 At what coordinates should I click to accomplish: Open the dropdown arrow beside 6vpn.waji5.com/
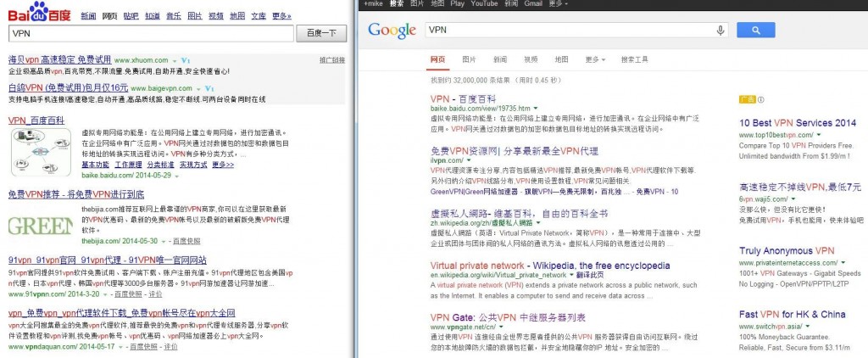(793, 199)
